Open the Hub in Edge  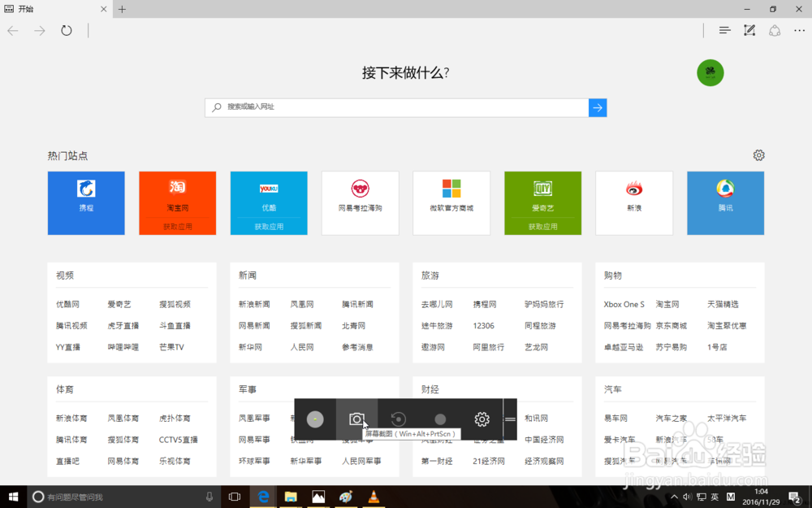pos(724,30)
